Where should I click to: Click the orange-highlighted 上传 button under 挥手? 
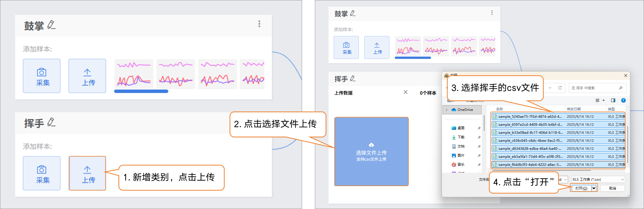click(x=87, y=173)
